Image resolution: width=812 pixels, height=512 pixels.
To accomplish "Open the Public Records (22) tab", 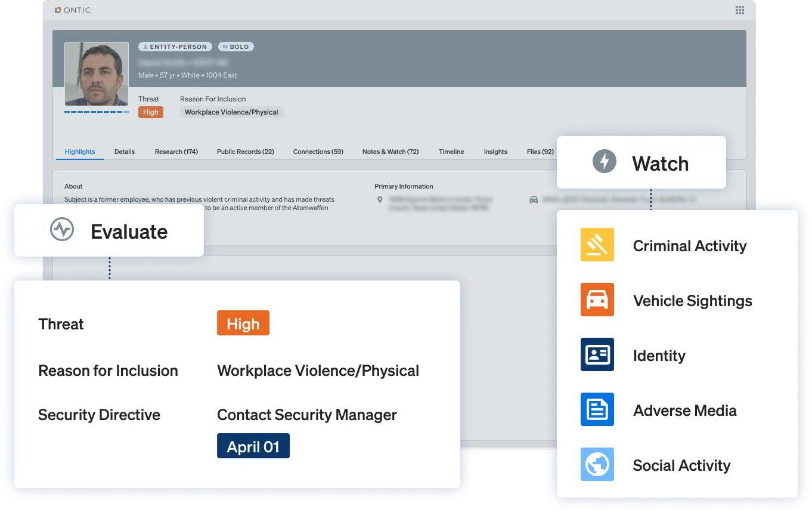I will (246, 152).
